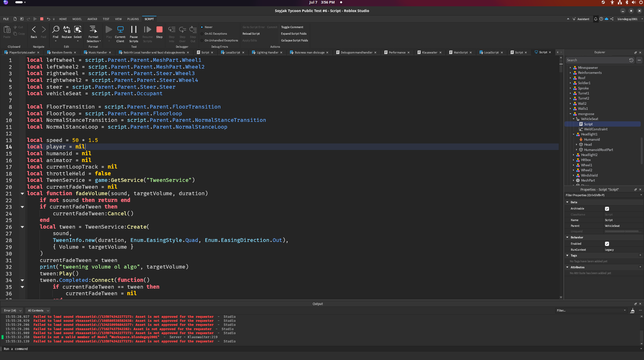Open the Error (14) filter dropdown
The image size is (644, 360).
12,311
